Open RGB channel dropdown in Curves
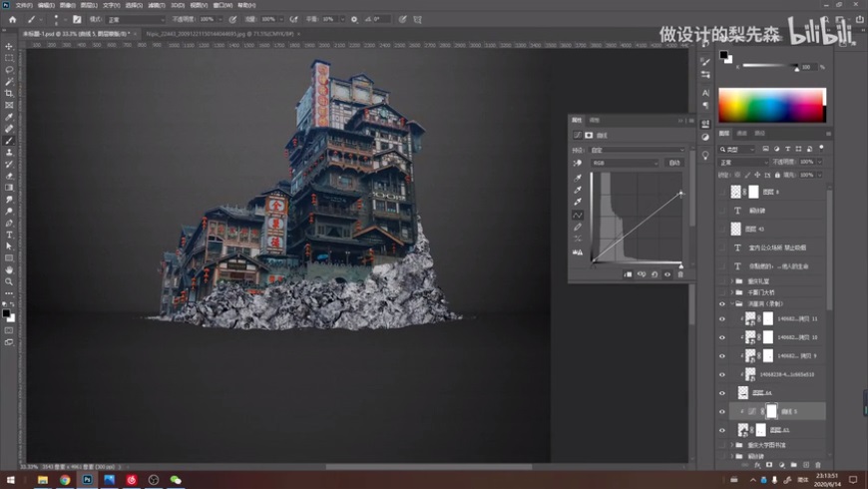The image size is (868, 489). coord(625,163)
